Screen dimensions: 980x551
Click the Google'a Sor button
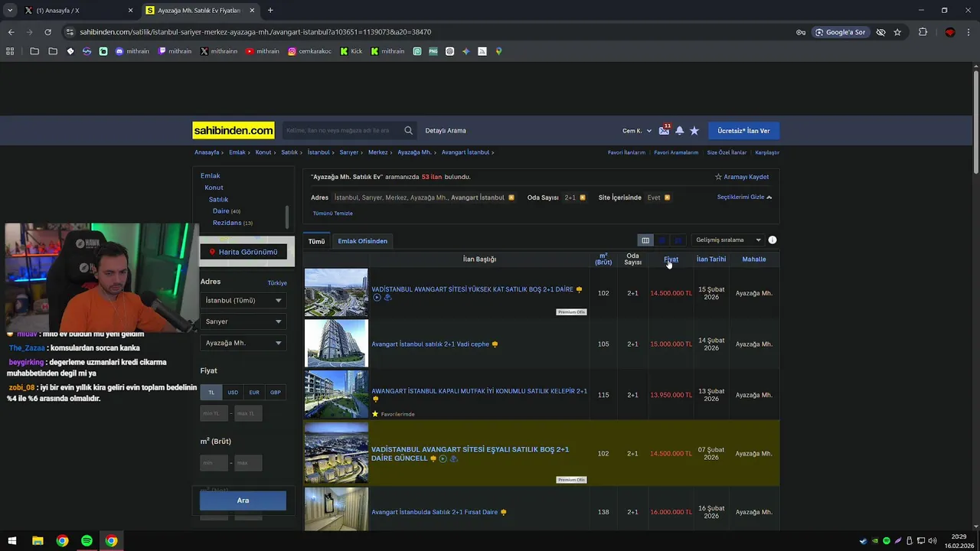[x=841, y=32]
